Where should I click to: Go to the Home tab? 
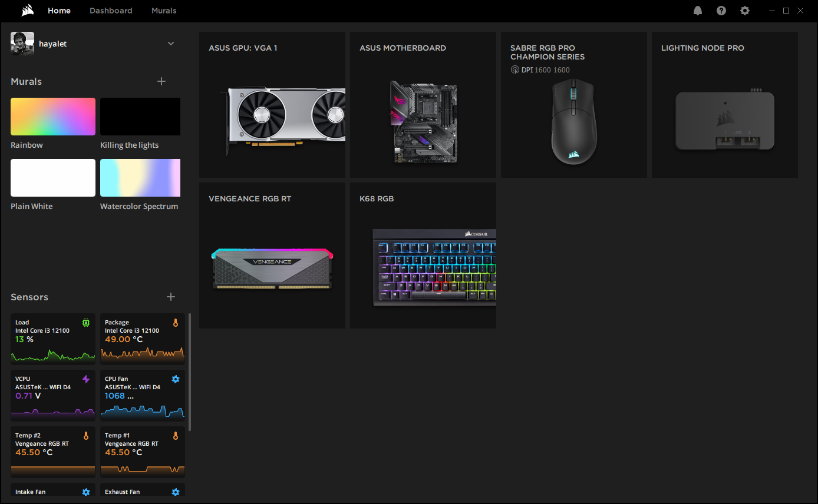(x=59, y=11)
